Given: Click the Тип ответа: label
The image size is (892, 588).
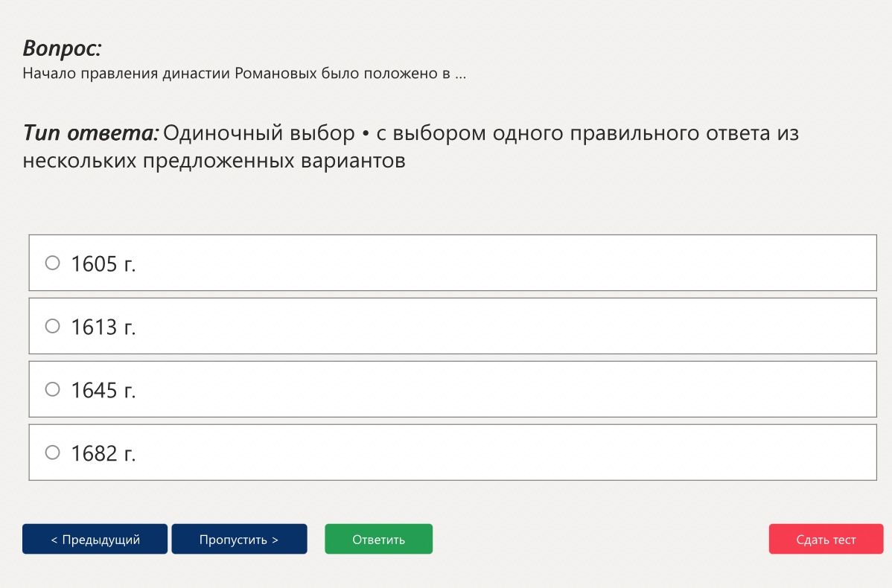Looking at the screenshot, I should [x=90, y=133].
